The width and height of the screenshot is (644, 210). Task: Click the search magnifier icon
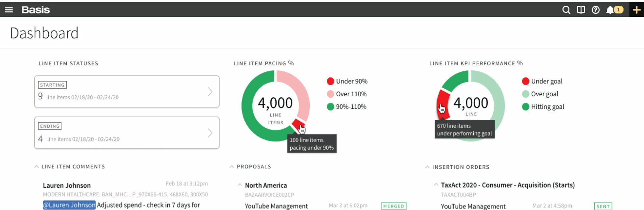pos(566,10)
